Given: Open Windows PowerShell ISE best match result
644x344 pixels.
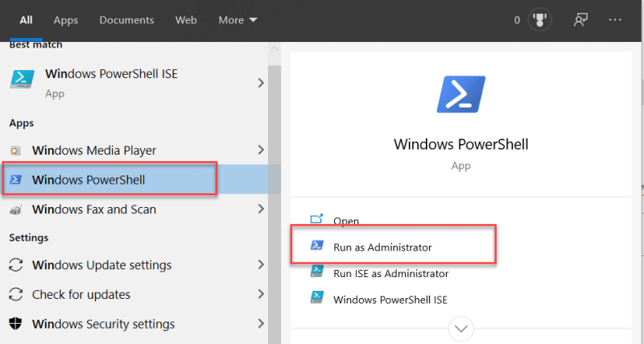Looking at the screenshot, I should click(x=134, y=83).
